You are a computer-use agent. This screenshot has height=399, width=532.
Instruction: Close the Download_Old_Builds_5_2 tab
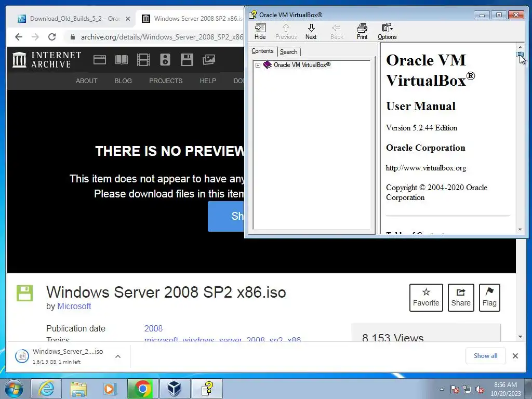click(x=128, y=19)
